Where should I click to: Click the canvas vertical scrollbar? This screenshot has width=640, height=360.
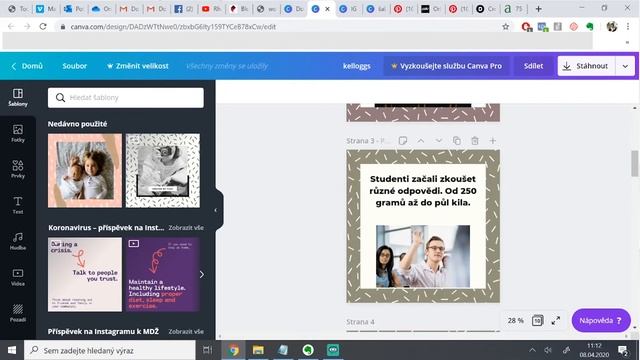635,163
